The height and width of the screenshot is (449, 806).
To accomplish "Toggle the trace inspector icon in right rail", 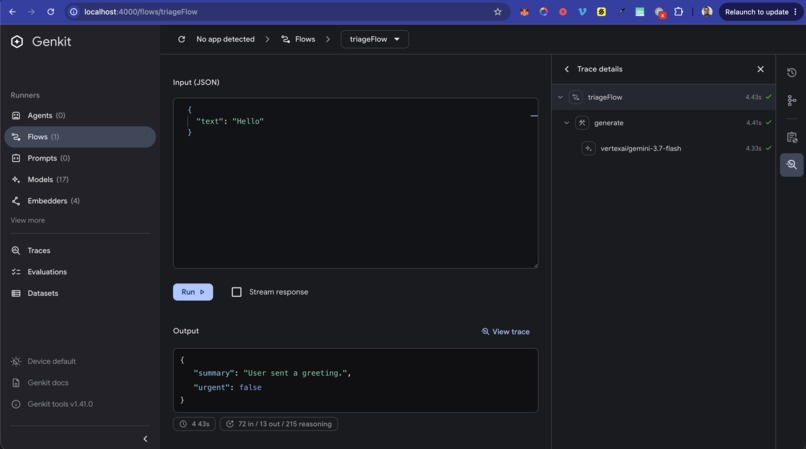I will pyautogui.click(x=792, y=165).
